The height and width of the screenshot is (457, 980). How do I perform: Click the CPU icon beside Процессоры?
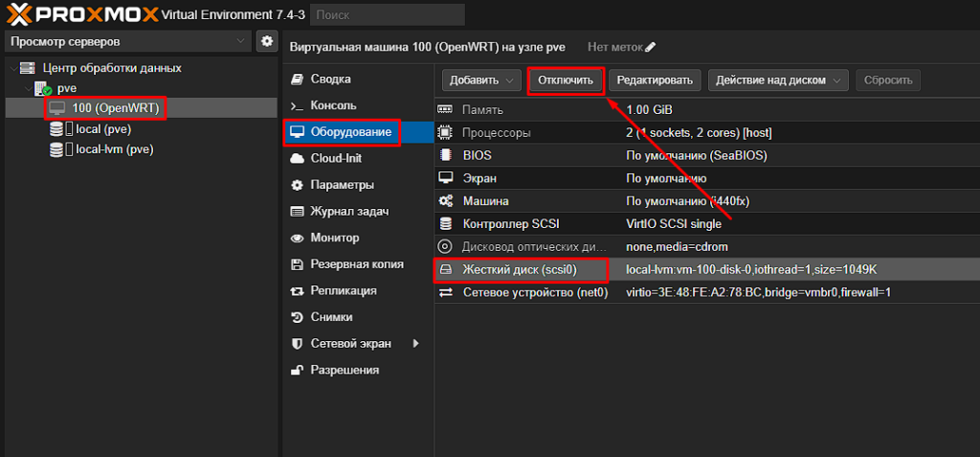[x=446, y=133]
